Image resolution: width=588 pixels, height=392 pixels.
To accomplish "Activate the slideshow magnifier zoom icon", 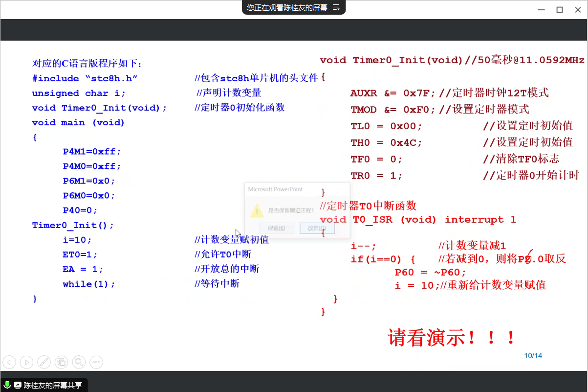I will coord(78,362).
